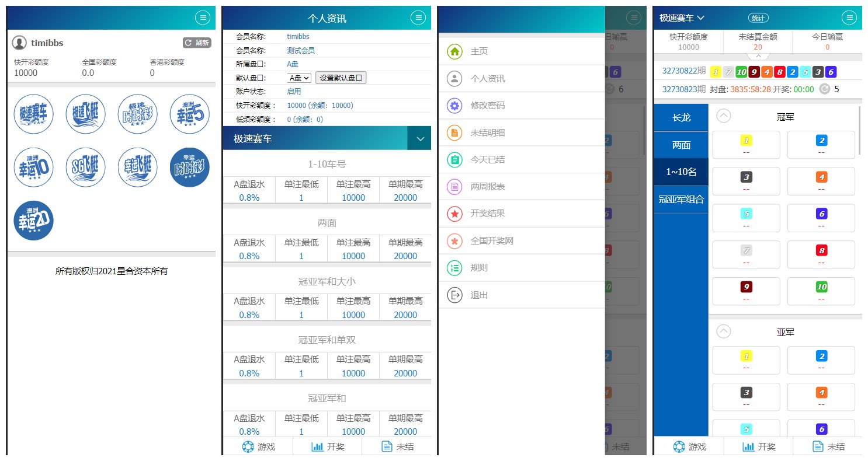Select number 1 under 亚军
868x461 pixels.
tap(746, 361)
